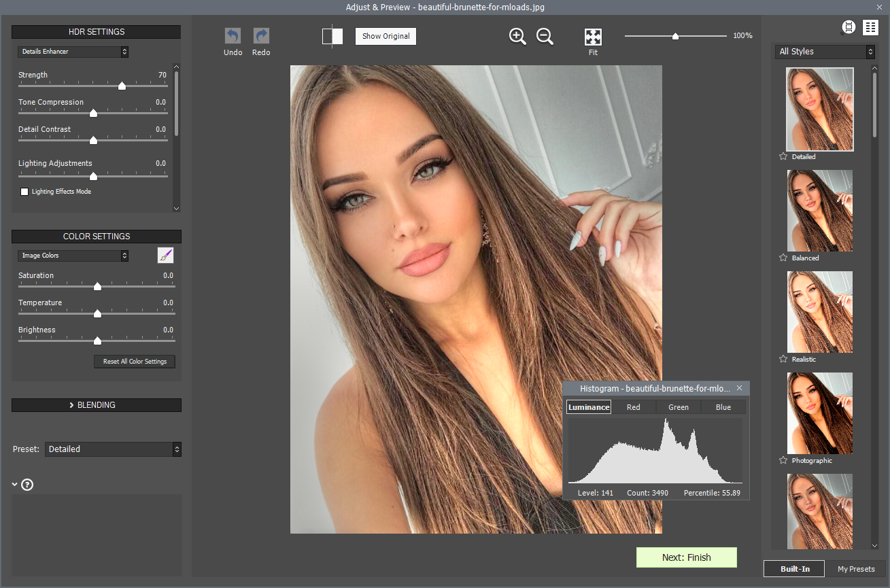The width and height of the screenshot is (890, 588).
Task: Fit the image to the window
Action: click(593, 37)
